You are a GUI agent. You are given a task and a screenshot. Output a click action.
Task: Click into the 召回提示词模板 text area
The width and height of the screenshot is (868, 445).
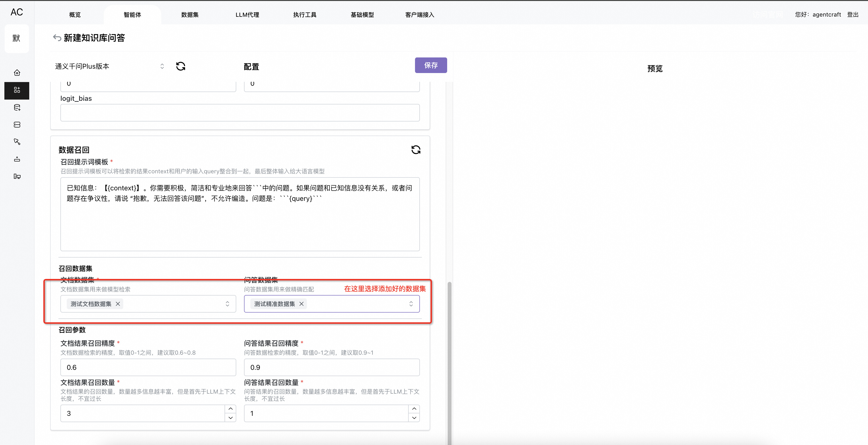tap(240, 214)
